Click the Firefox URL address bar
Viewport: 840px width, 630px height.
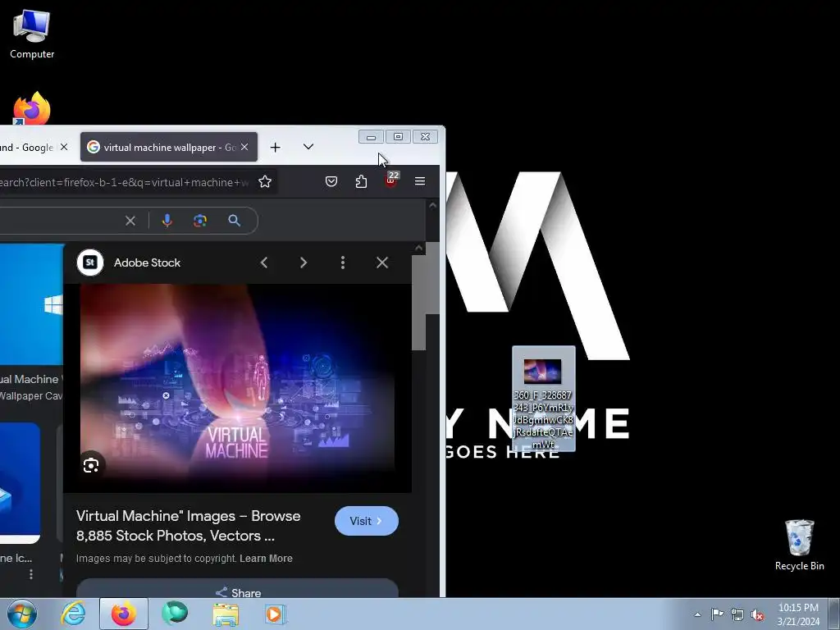click(125, 182)
